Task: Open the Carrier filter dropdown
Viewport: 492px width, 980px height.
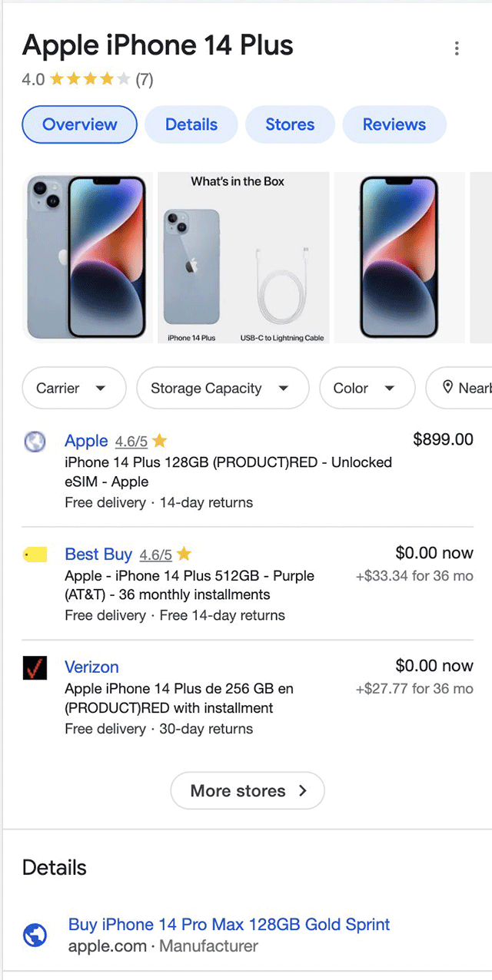Action: [x=74, y=389]
